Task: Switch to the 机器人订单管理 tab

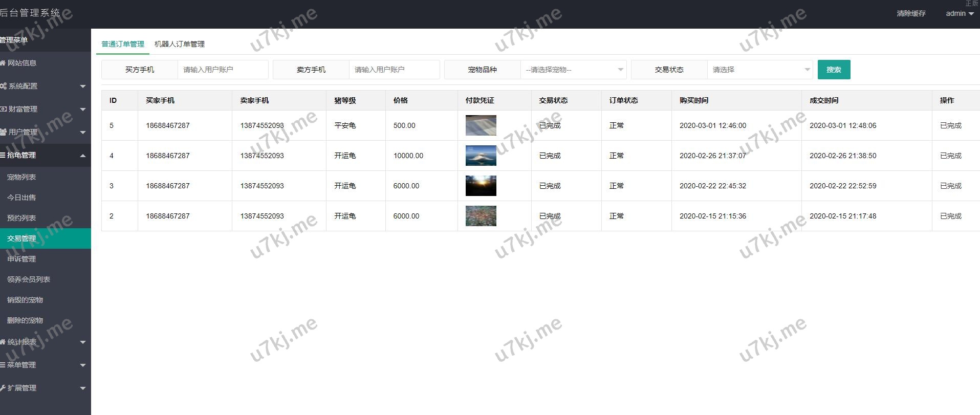Action: (x=179, y=44)
